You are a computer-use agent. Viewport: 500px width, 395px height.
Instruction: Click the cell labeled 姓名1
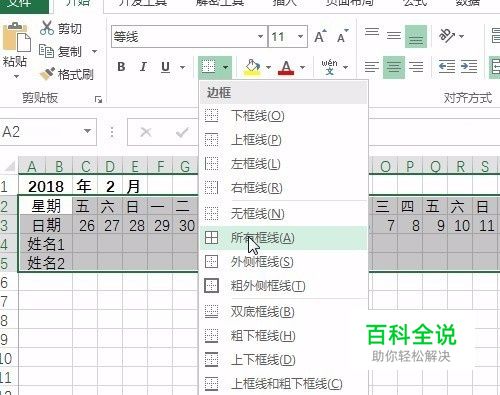click(46, 244)
